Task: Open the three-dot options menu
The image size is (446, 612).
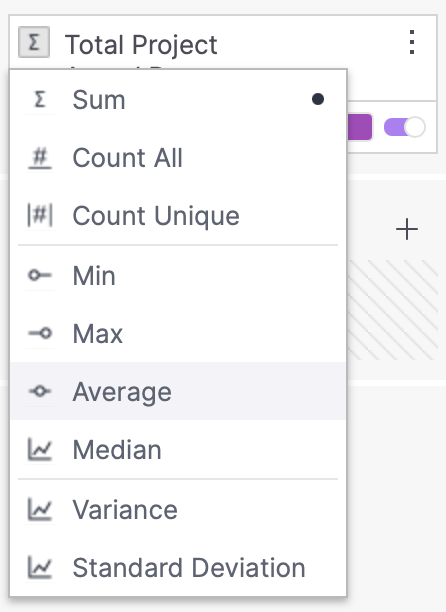Action: tap(412, 42)
